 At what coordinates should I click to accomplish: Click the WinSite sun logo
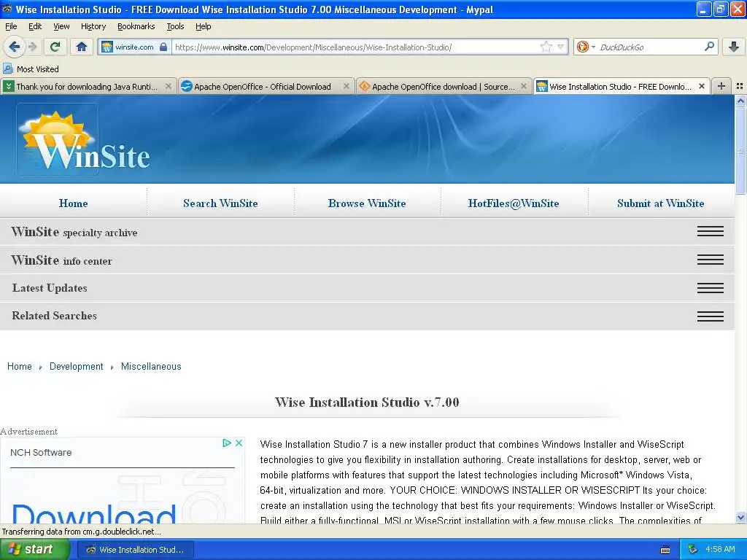83,139
